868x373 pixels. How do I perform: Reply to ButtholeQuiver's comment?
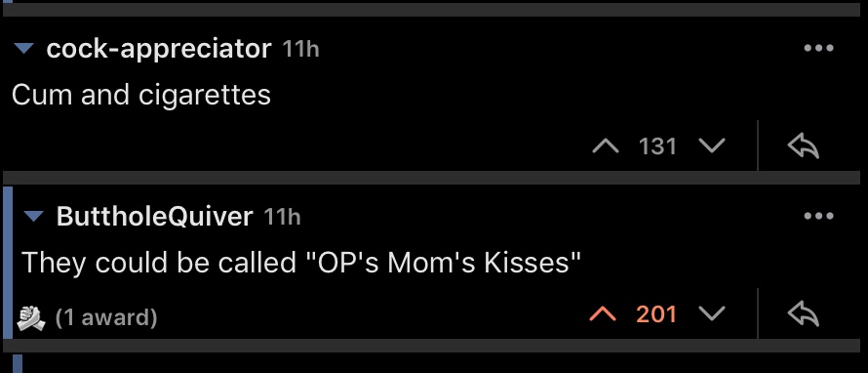804,314
